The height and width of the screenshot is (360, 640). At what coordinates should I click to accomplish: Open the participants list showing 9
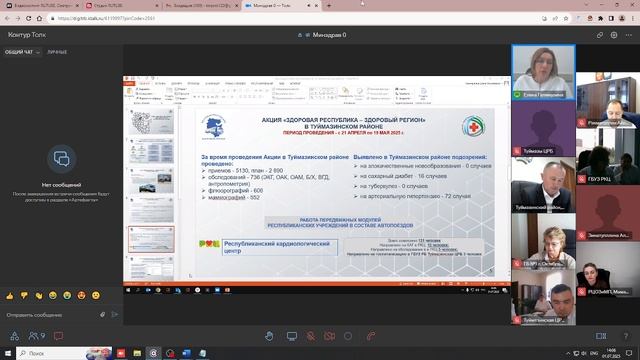[37, 336]
